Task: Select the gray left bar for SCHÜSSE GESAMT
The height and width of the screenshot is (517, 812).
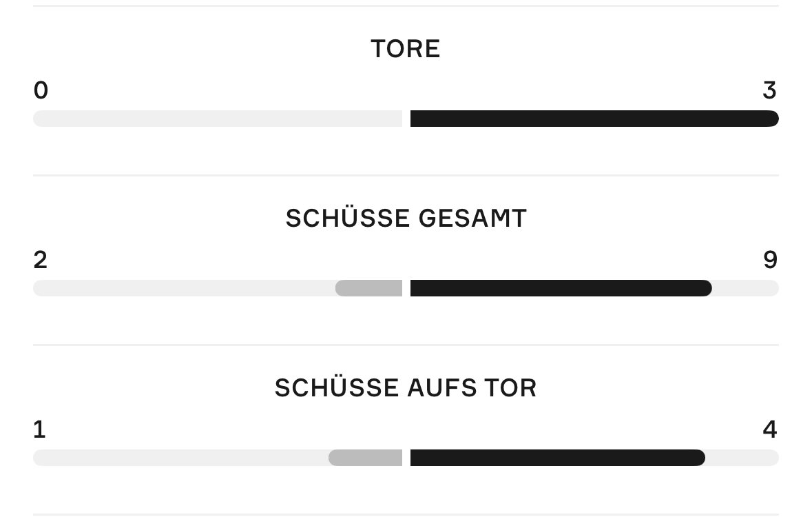Action: [368, 288]
